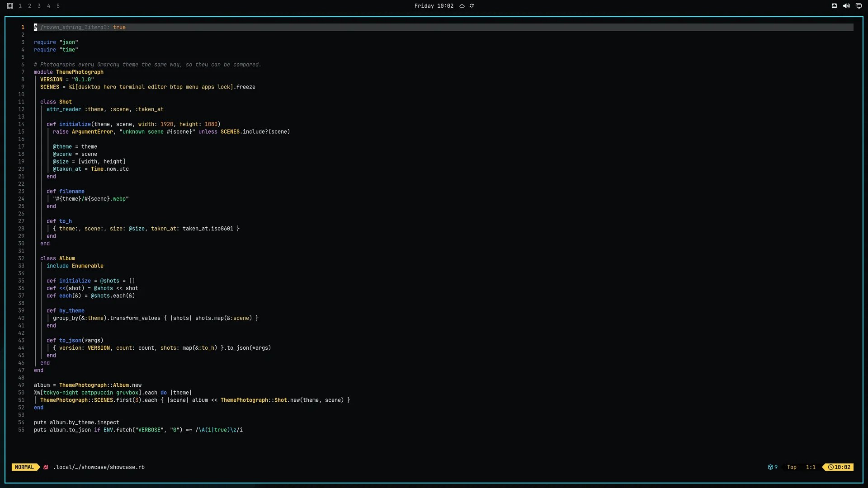Switch to workspace 2
The height and width of the screenshot is (488, 868).
[x=29, y=6]
